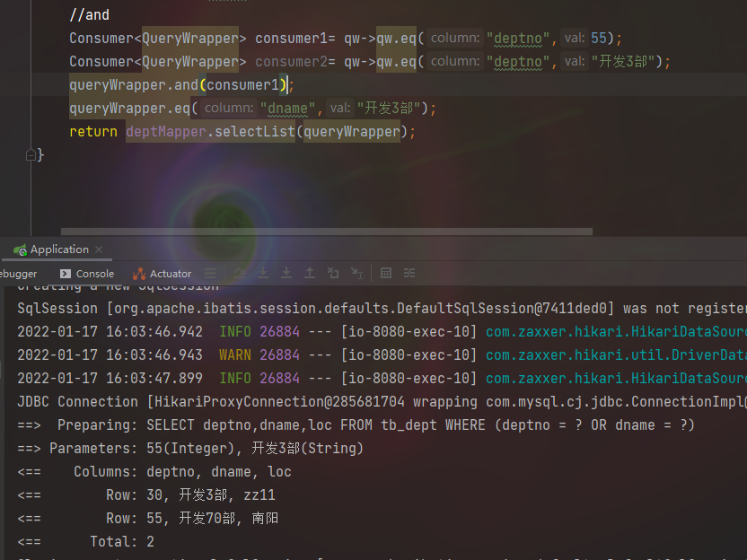Click the 'column:' hint on consumer1 line
This screenshot has height=560, width=747.
point(455,38)
